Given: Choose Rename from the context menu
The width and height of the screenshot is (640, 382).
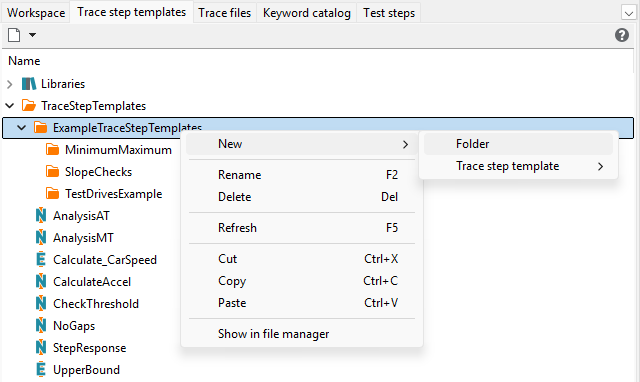Looking at the screenshot, I should pos(302,175).
